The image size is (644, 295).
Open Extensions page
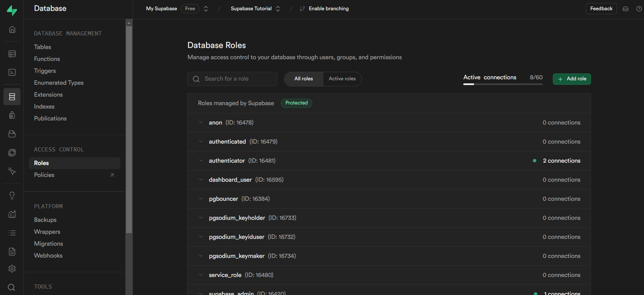[48, 95]
